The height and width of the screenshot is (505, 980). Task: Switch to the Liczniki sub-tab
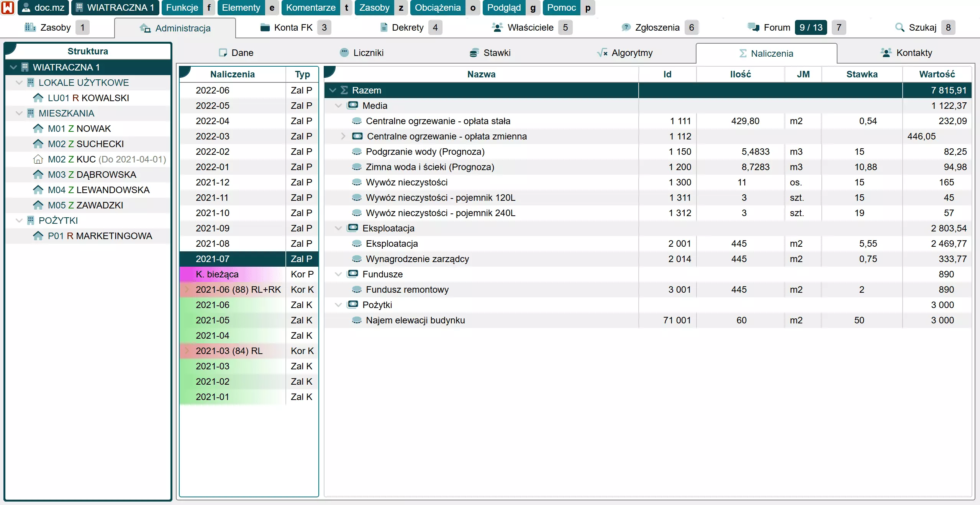[x=362, y=53]
